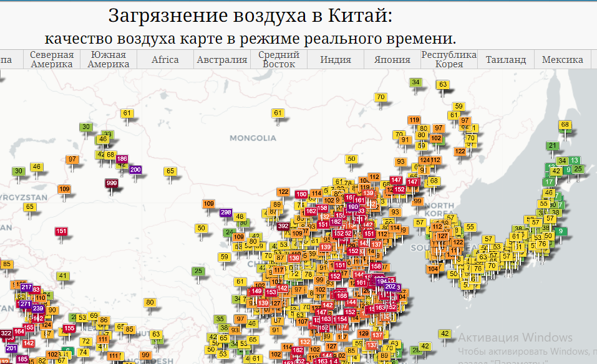Click the green 9 marker in Japan

pos(561,231)
